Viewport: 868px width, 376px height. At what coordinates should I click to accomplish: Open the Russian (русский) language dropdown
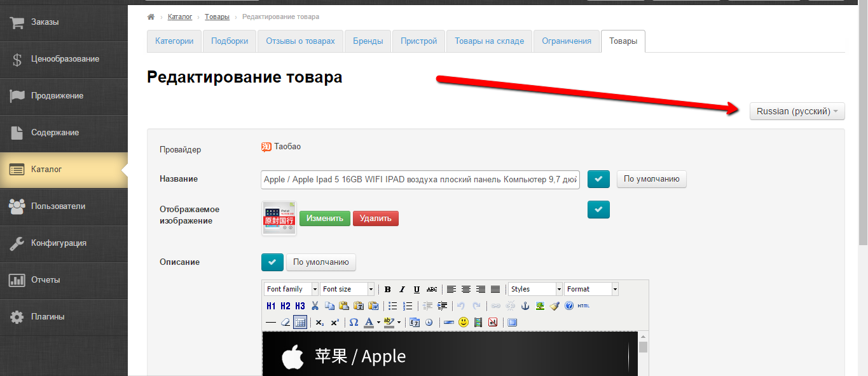(x=797, y=111)
